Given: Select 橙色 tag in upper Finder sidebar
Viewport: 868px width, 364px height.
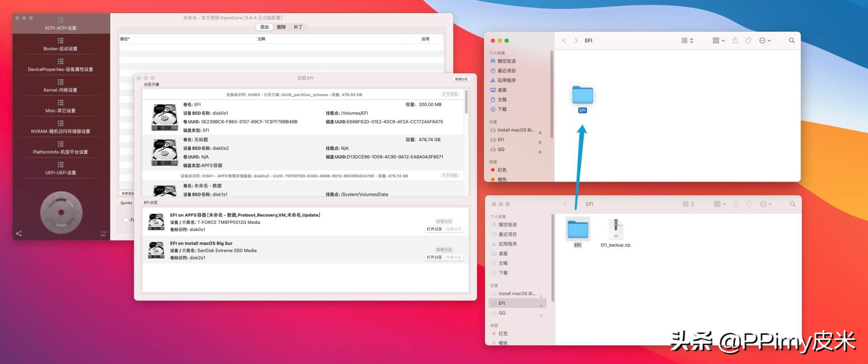Looking at the screenshot, I should point(502,179).
